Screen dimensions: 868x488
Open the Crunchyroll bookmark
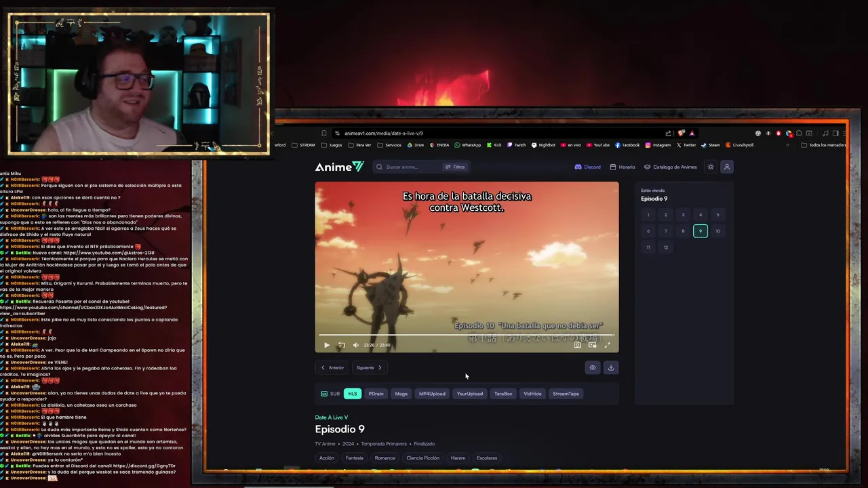(x=740, y=145)
